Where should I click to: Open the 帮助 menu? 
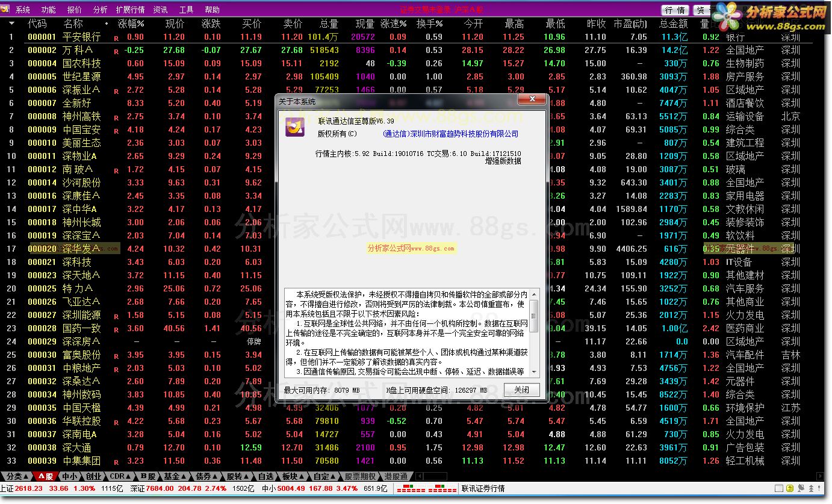pos(212,10)
